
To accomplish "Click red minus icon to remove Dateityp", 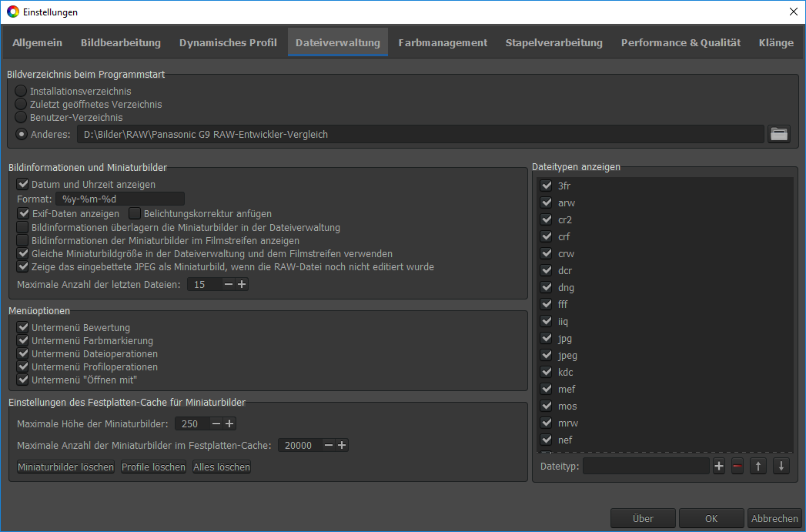I will pyautogui.click(x=737, y=466).
